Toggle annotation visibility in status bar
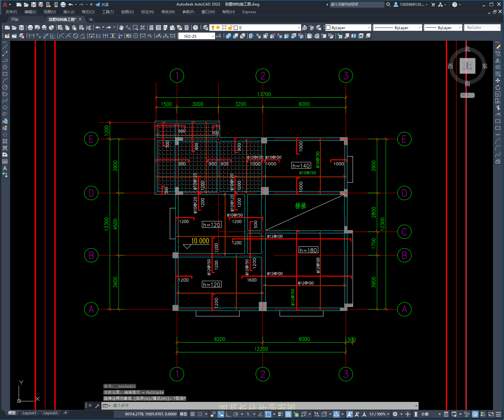 click(350, 414)
